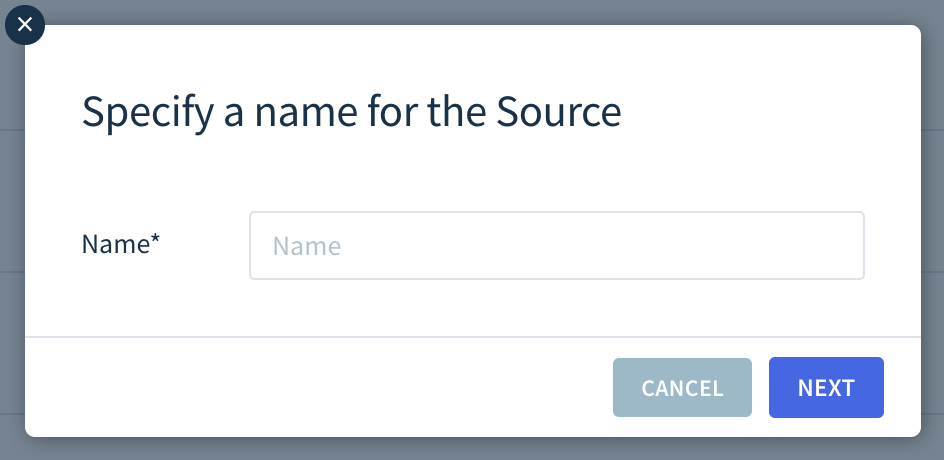Place the cursor in the empty Name textbox
Image resolution: width=944 pixels, height=460 pixels.
tap(557, 246)
